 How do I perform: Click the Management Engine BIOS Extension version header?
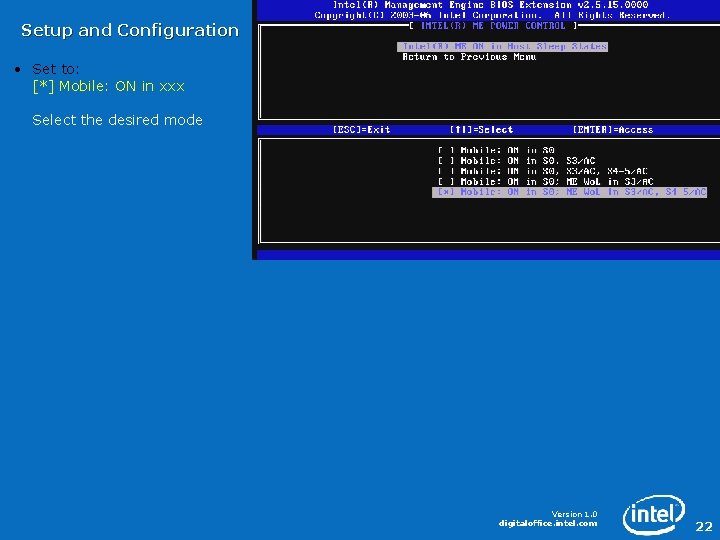pyautogui.click(x=490, y=5)
